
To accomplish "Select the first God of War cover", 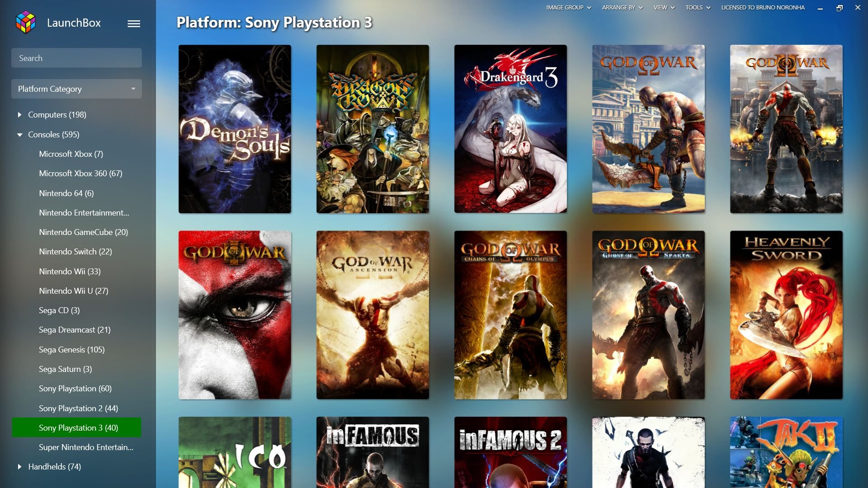I will point(648,129).
